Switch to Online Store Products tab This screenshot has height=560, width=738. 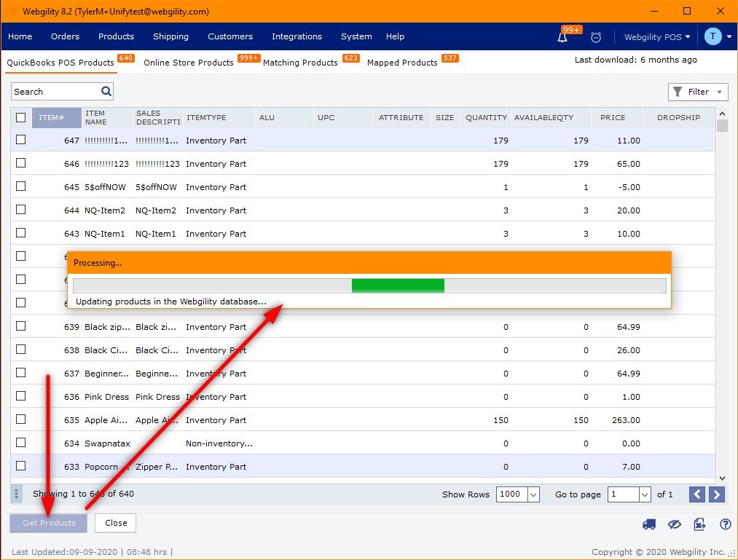tap(188, 63)
